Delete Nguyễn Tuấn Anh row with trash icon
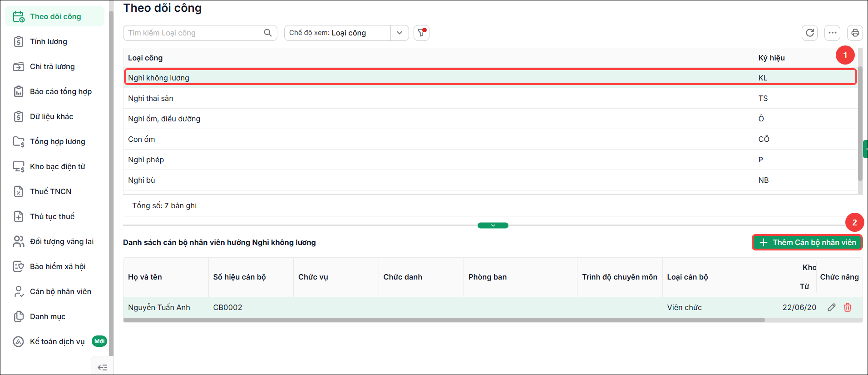Image resolution: width=868 pixels, height=375 pixels. [x=848, y=307]
